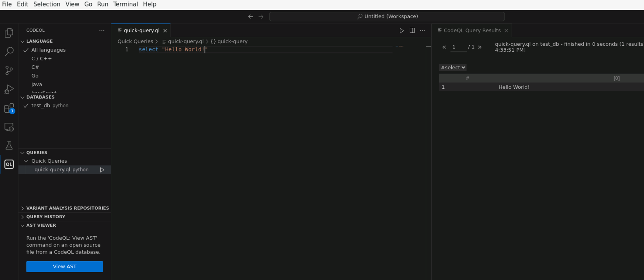Screen dimensions: 644x280
Task: Collapse the Queries section
Action: pos(22,153)
